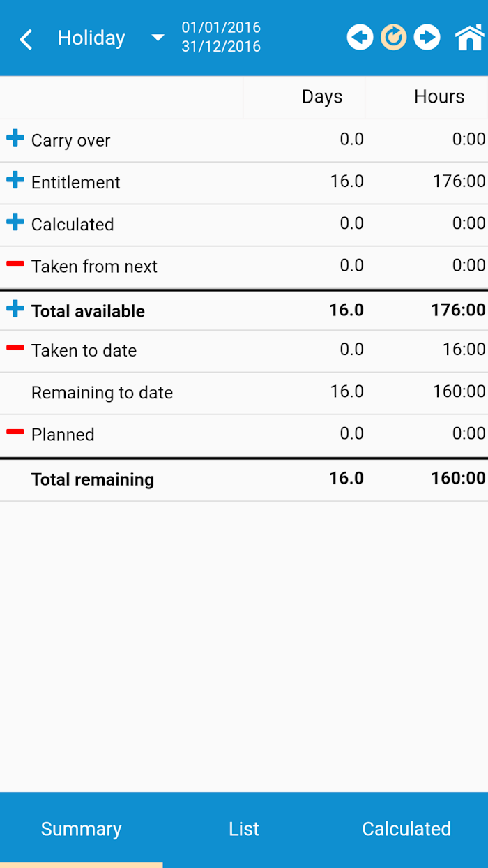Tap the plus icon beside Entitlement
The height and width of the screenshot is (868, 488).
click(15, 181)
